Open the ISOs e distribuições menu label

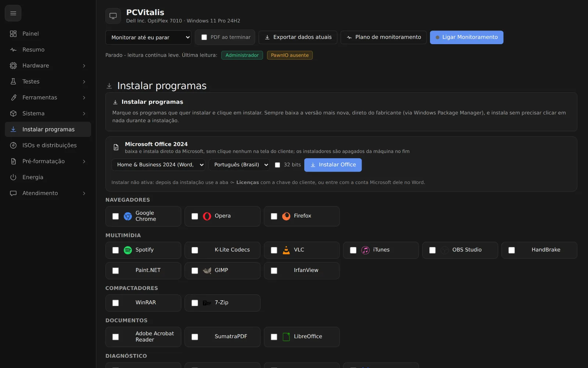pyautogui.click(x=50, y=145)
